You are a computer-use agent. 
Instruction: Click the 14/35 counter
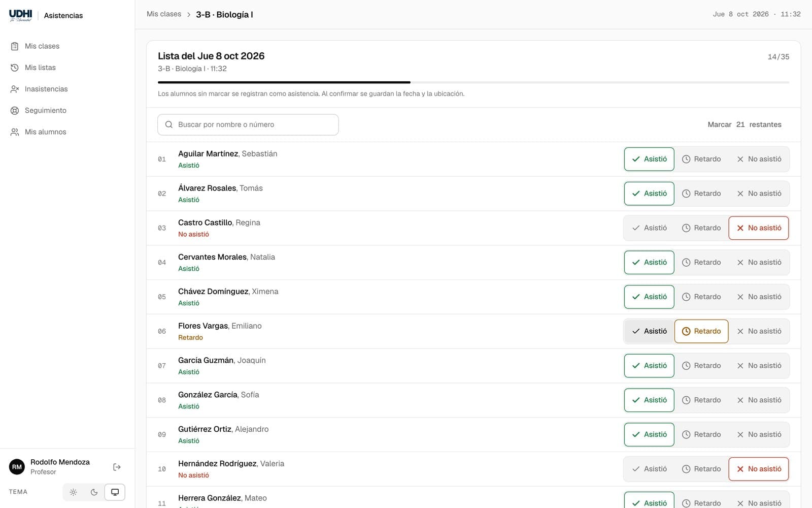pos(779,57)
